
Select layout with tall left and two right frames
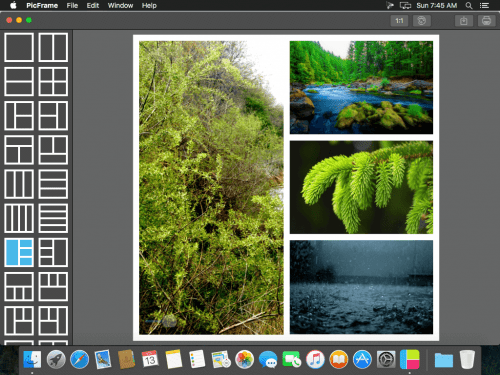(x=19, y=116)
